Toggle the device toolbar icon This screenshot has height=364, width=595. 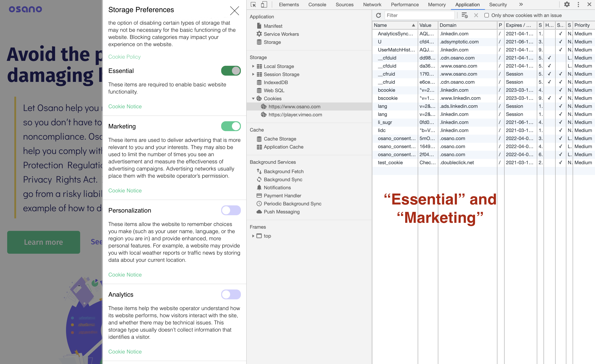pyautogui.click(x=264, y=4)
